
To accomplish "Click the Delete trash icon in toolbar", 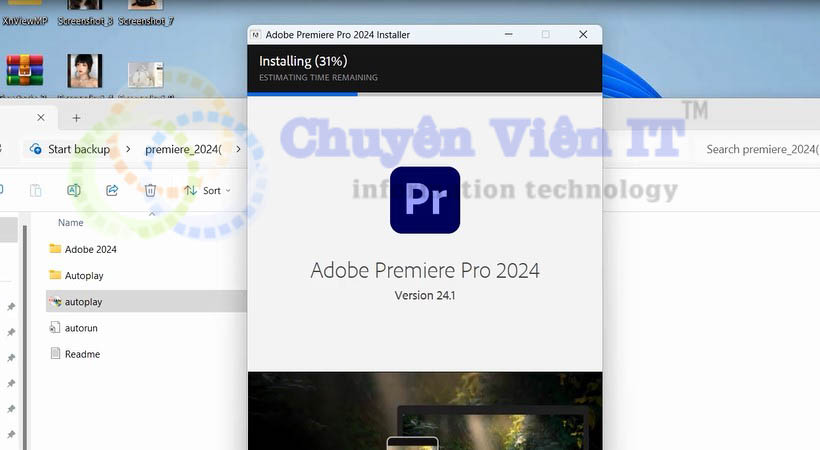I will click(x=150, y=190).
